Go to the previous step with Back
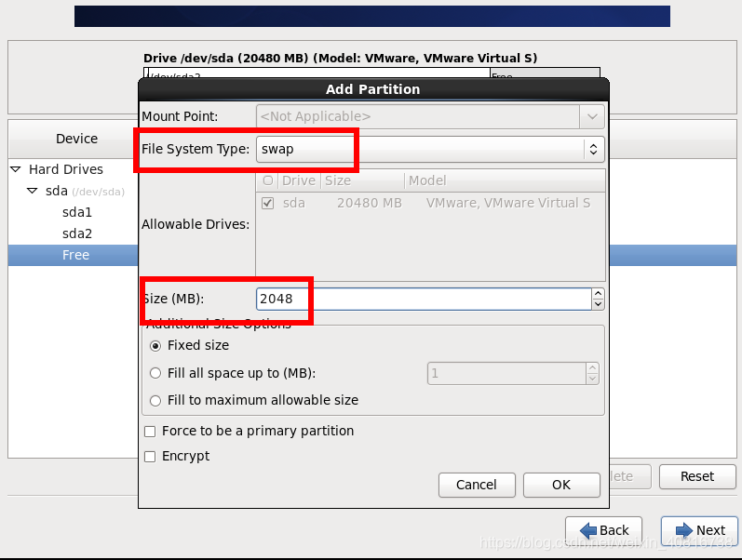Screen dimensions: 742x560 point(604,530)
